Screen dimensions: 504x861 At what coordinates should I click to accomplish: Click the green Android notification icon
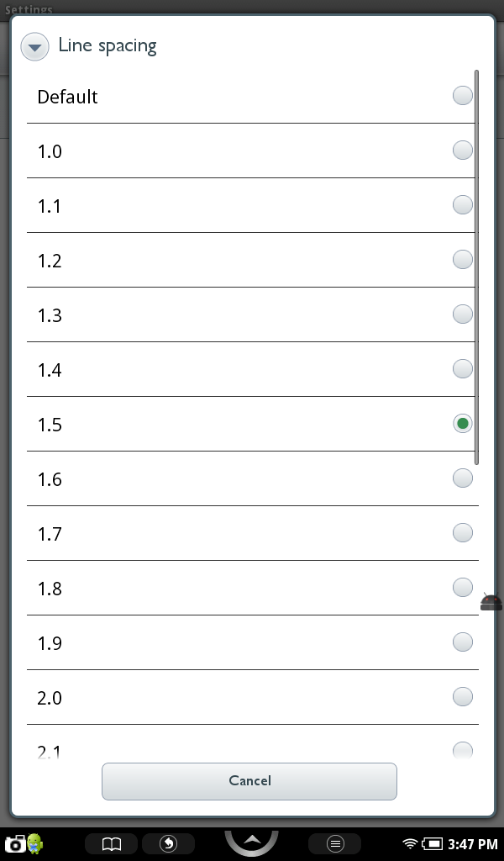(x=34, y=843)
